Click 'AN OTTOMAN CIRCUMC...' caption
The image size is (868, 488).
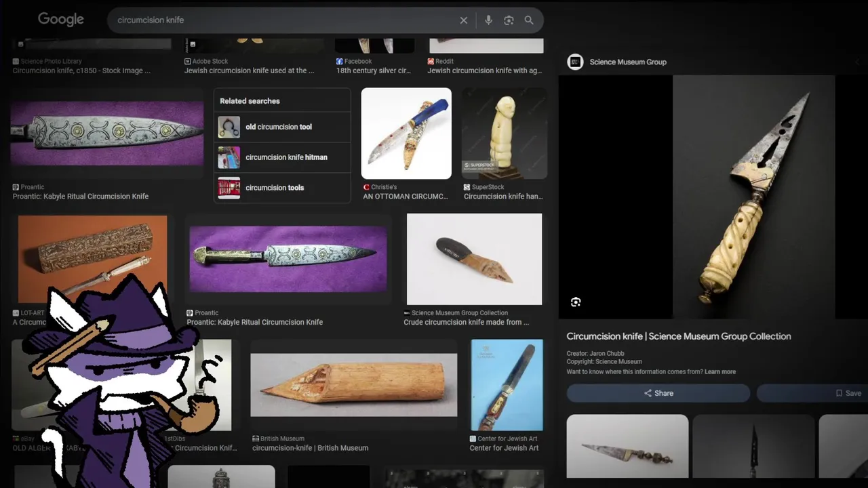[x=406, y=197]
